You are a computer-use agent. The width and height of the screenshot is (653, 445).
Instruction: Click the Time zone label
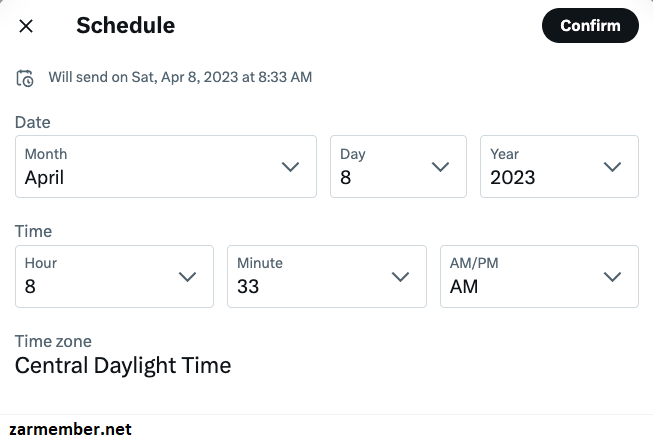pyautogui.click(x=53, y=341)
